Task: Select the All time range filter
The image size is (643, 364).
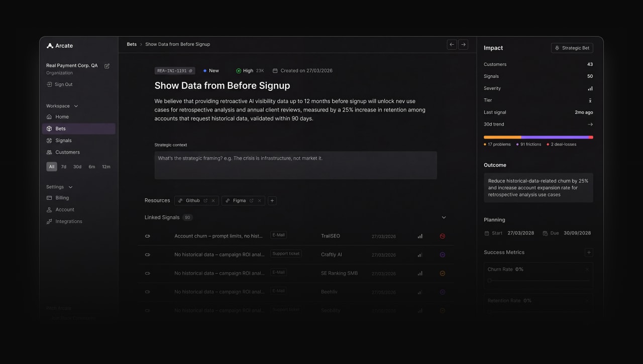Action: coord(52,167)
